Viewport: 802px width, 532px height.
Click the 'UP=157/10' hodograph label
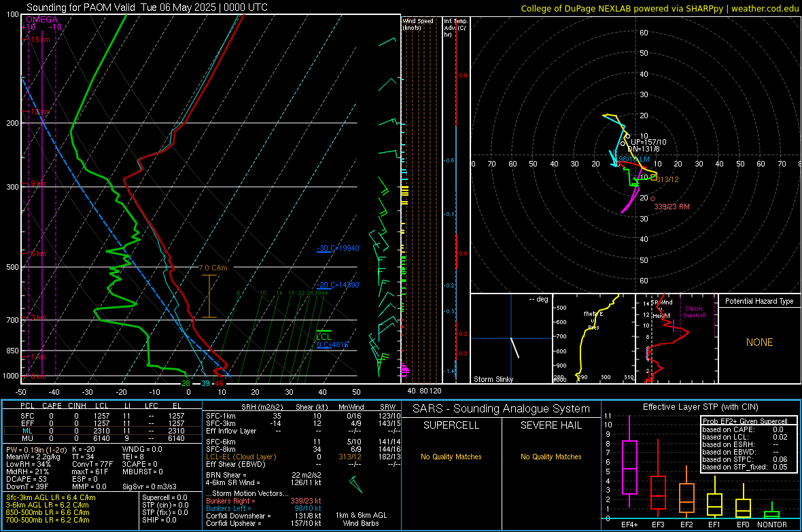pyautogui.click(x=648, y=142)
